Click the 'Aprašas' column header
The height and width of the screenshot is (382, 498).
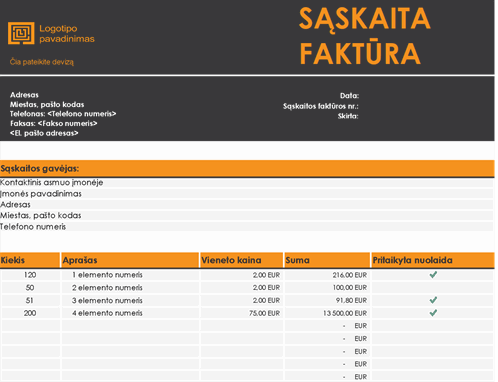(x=130, y=260)
